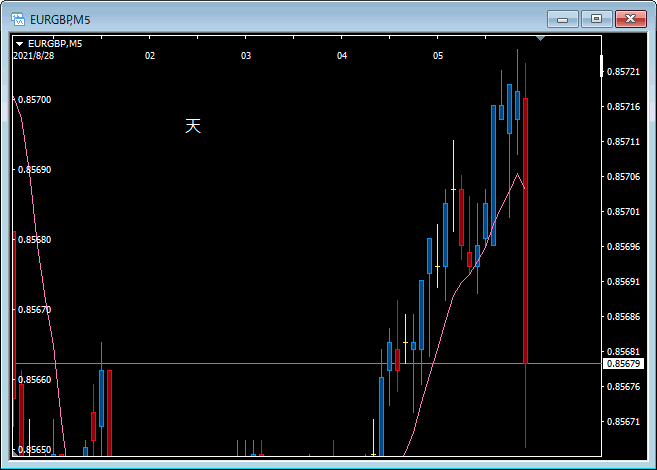Screen dimensions: 657x470
Task: Click the 2021/8/28 date label
Action: [34, 56]
